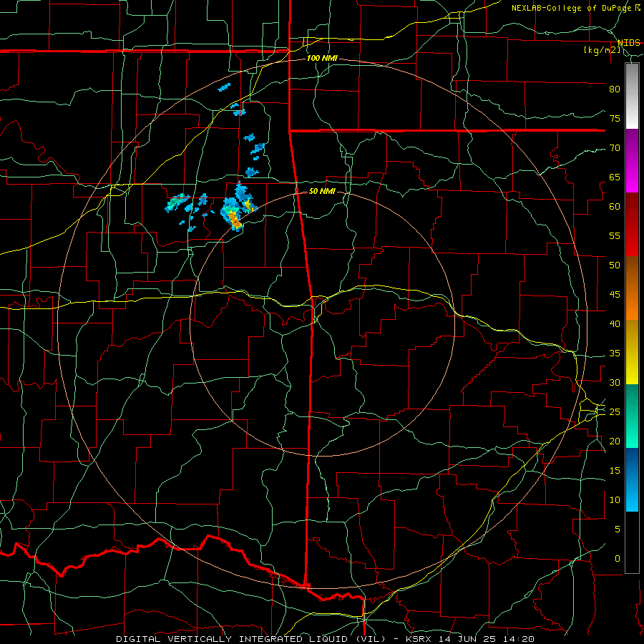The width and height of the screenshot is (644, 644).
Task: Click the 70 value on the color scale
Action: point(615,148)
